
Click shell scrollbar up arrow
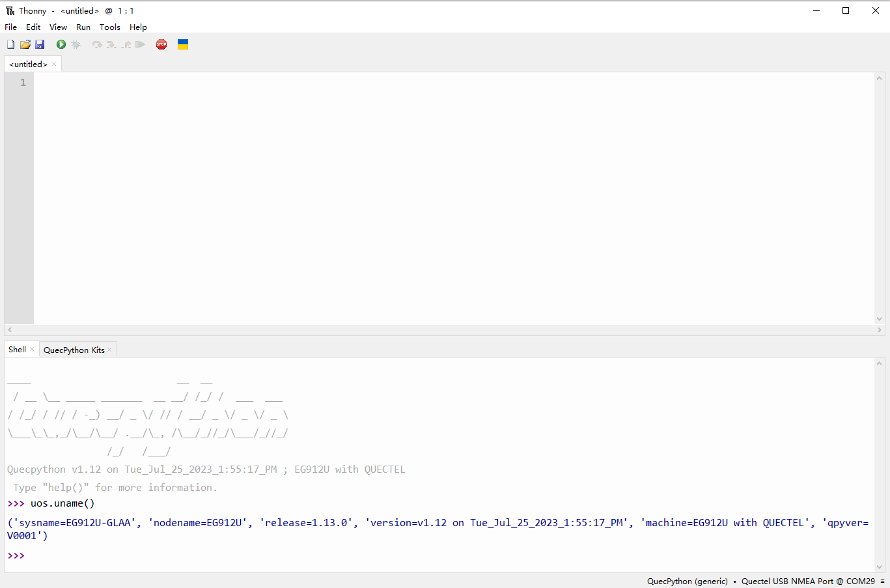[x=880, y=363]
